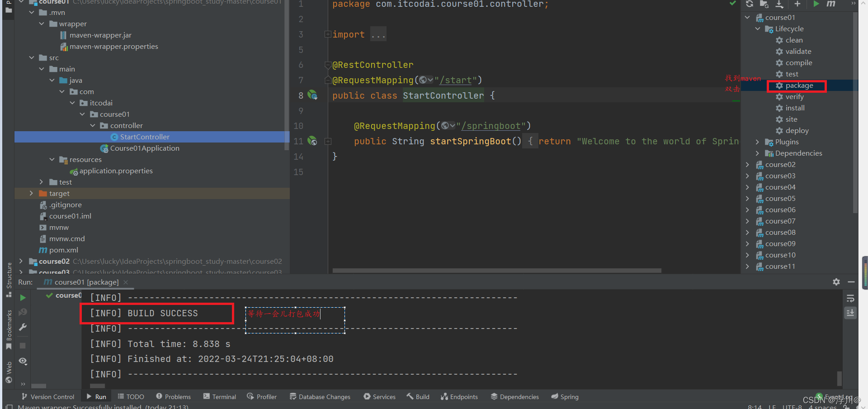Expand folded method body on line 11
Screen dimensions: 868x409
(x=328, y=142)
